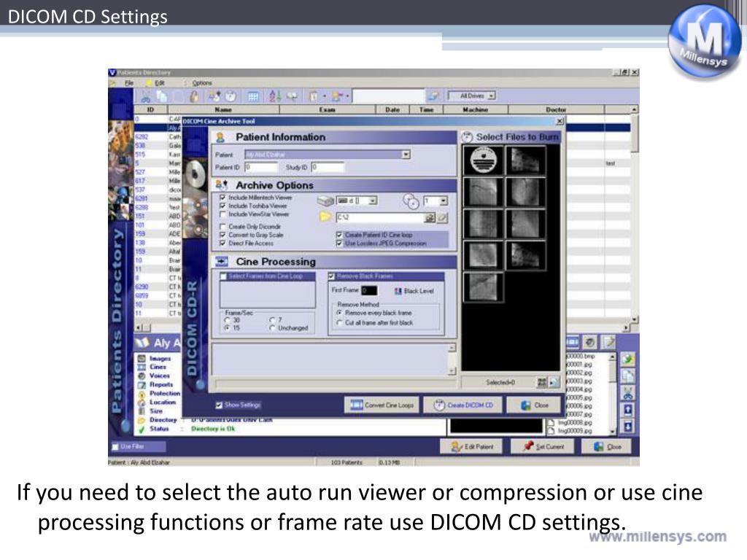The width and height of the screenshot is (747, 560).
Task: Click the Convert Cine Loops button
Action: pos(382,405)
